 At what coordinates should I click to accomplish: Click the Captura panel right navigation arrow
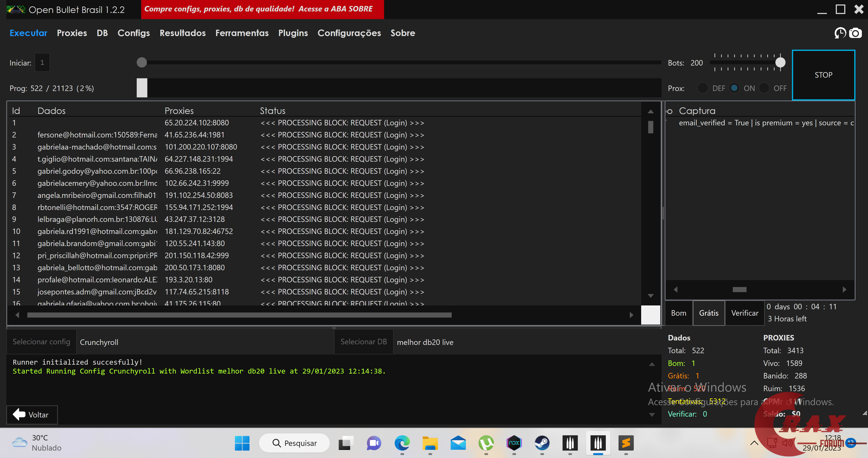pos(844,289)
